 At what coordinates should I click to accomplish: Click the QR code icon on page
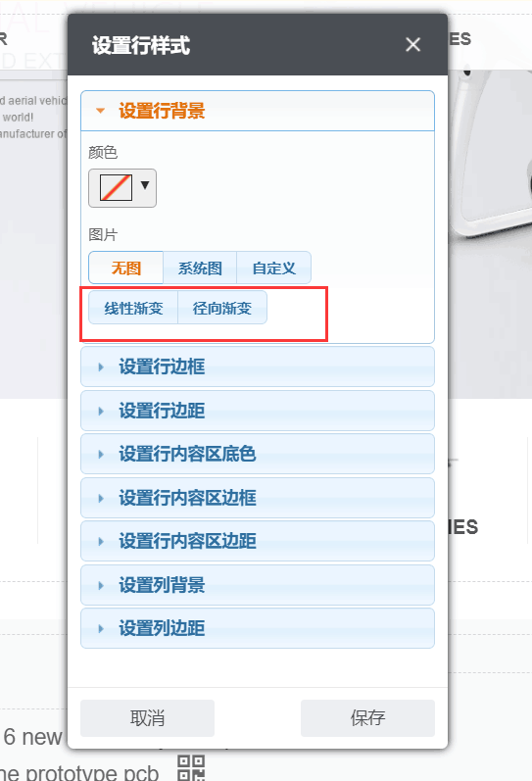pyautogui.click(x=191, y=767)
